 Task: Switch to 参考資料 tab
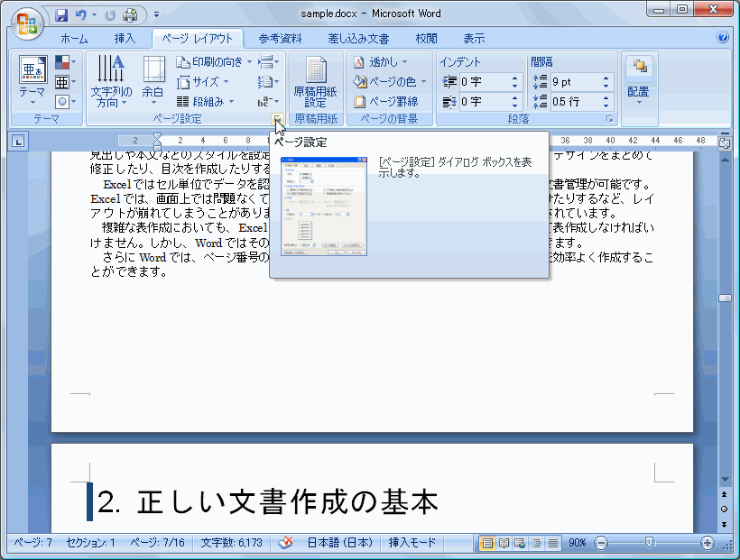[x=280, y=39]
